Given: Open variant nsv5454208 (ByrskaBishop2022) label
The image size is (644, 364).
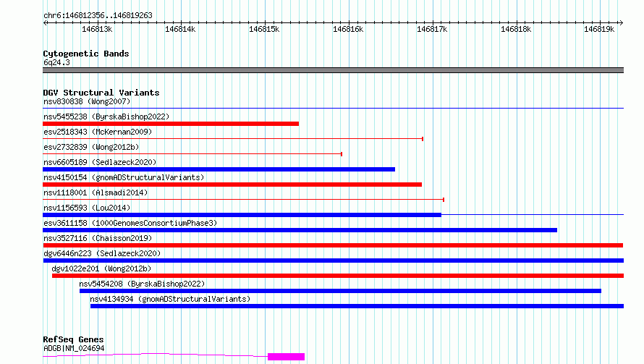Looking at the screenshot, I should (142, 284).
